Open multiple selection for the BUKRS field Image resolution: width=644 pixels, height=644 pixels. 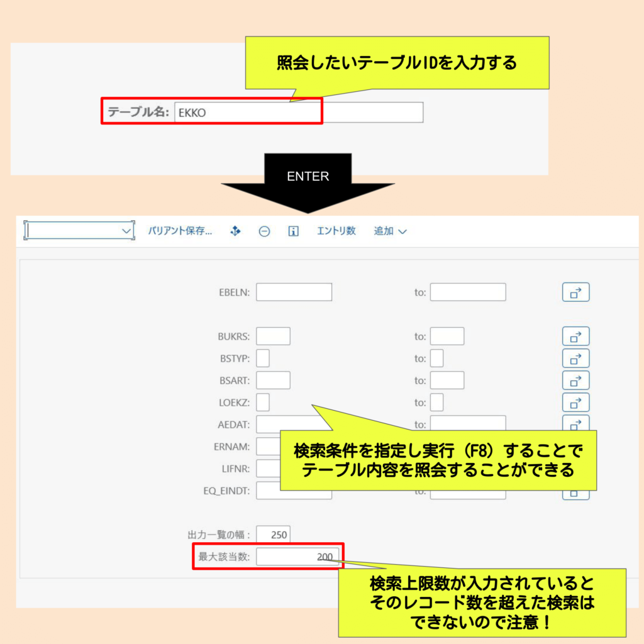point(575,336)
